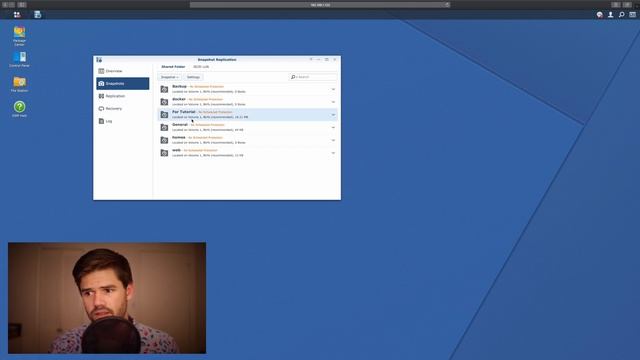The image size is (640, 360).
Task: Click the browser address bar
Action: pos(320,5)
